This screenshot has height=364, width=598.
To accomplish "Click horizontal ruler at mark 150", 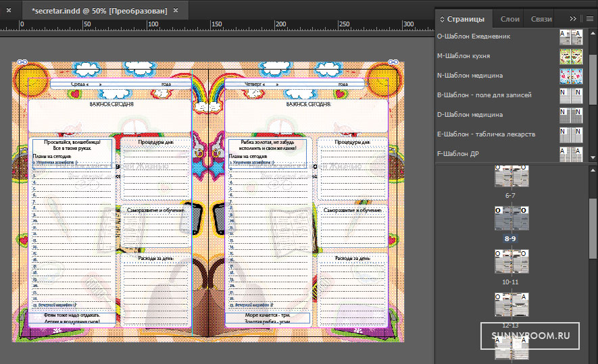I will point(216,24).
